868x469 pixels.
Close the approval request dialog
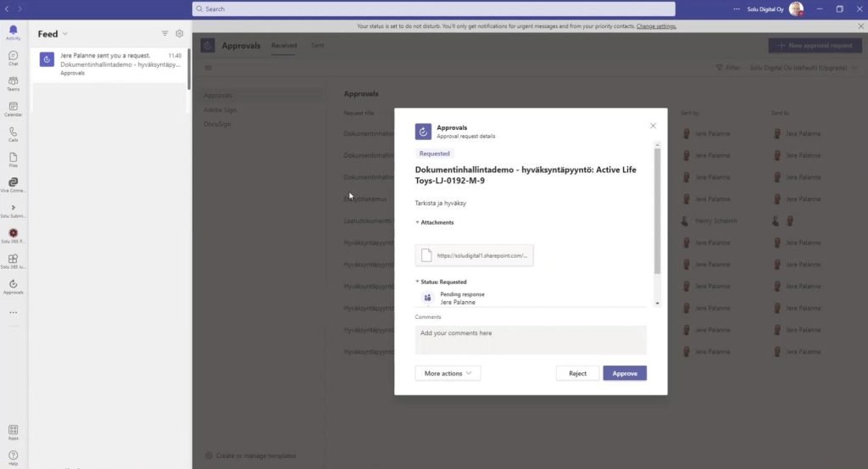tap(653, 126)
